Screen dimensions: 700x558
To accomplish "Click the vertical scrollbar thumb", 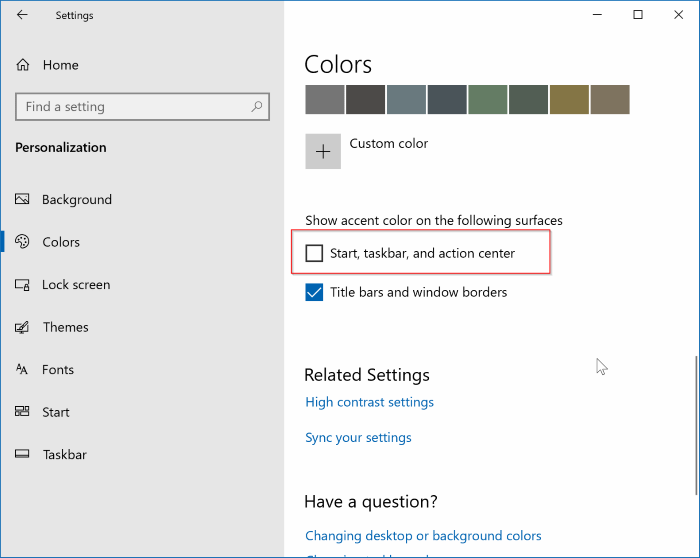I will point(696,425).
